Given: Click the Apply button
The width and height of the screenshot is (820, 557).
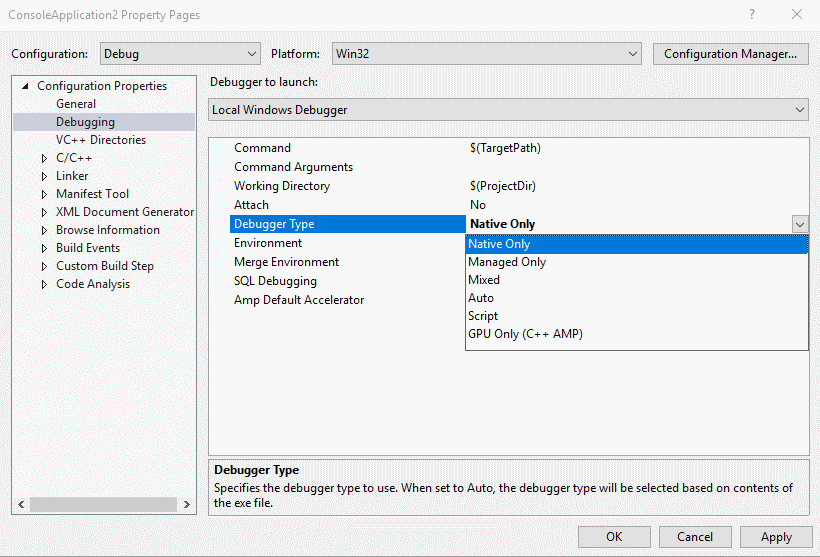Looking at the screenshot, I should [x=776, y=537].
